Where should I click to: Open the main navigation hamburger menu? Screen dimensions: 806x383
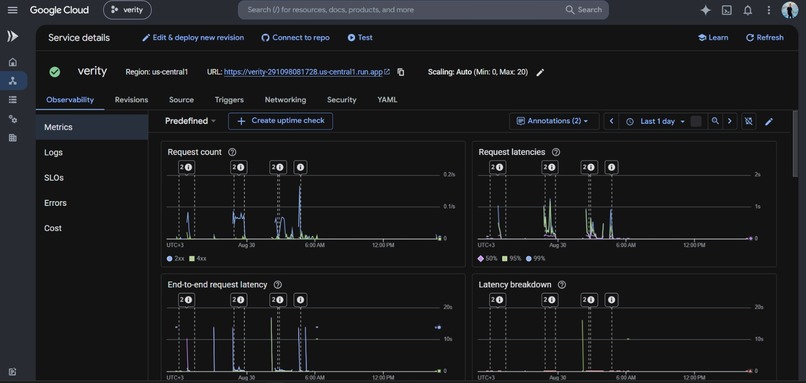[12, 10]
